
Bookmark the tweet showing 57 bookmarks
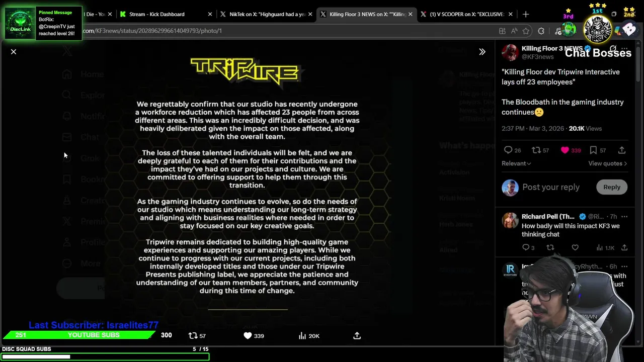pyautogui.click(x=598, y=150)
